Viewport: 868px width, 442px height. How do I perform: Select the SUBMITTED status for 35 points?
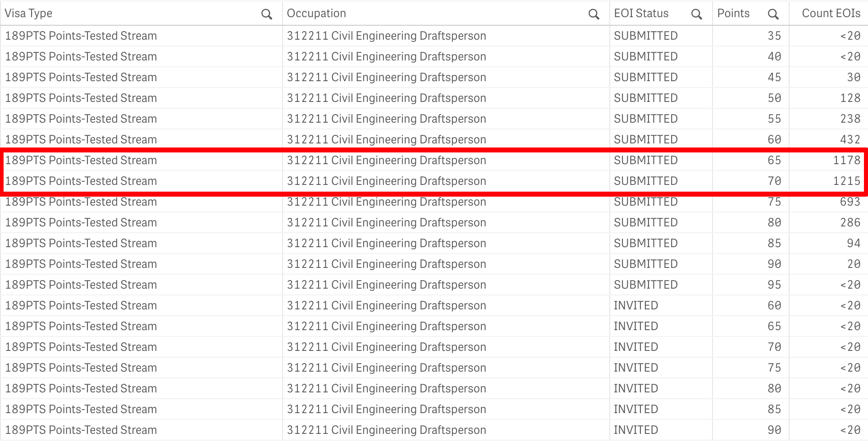tap(645, 36)
